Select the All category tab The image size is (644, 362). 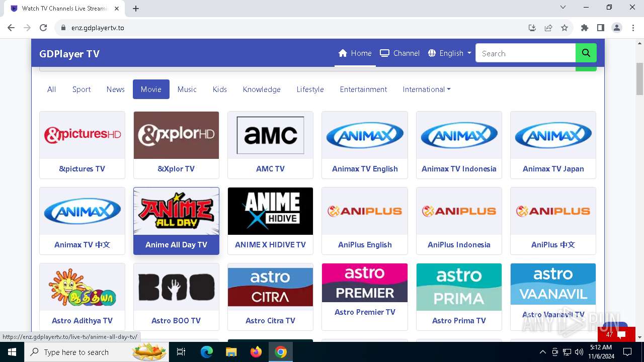(51, 89)
